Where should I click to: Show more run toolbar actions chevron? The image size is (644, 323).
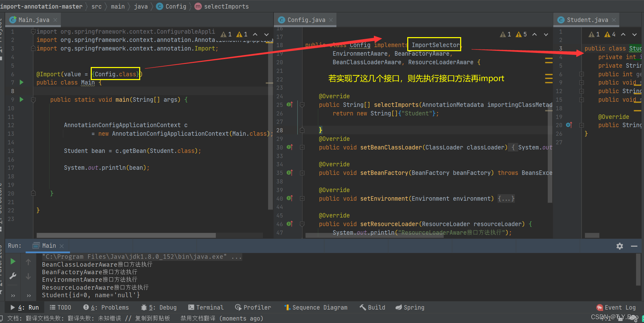pyautogui.click(x=13, y=295)
